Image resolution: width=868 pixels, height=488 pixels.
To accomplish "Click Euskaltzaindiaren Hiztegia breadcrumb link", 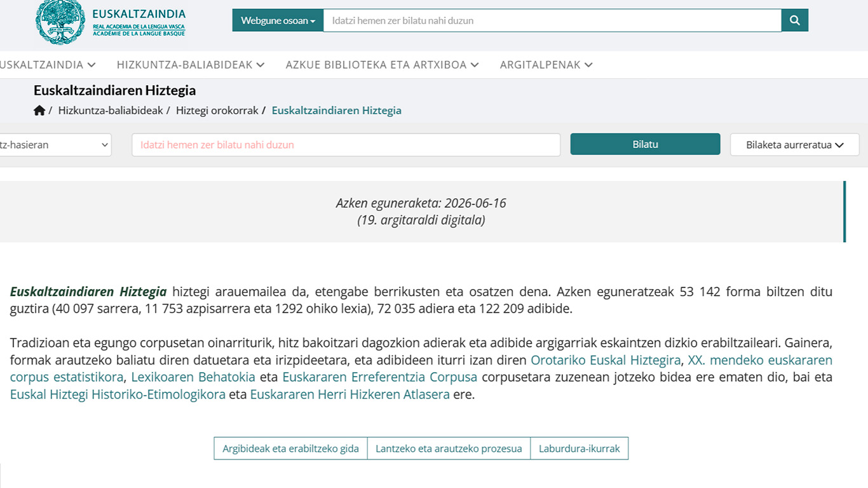I will pyautogui.click(x=337, y=111).
